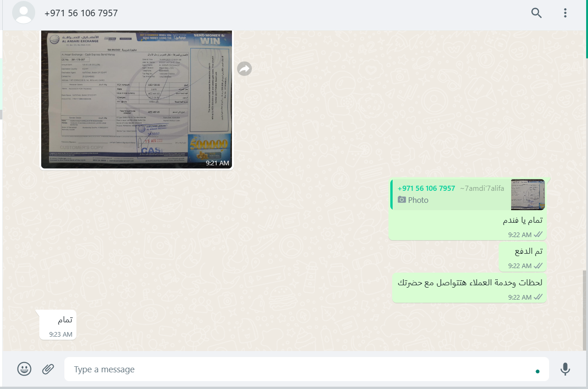The width and height of the screenshot is (588, 389).
Task: Click sender number in quoted reply
Action: click(x=426, y=188)
